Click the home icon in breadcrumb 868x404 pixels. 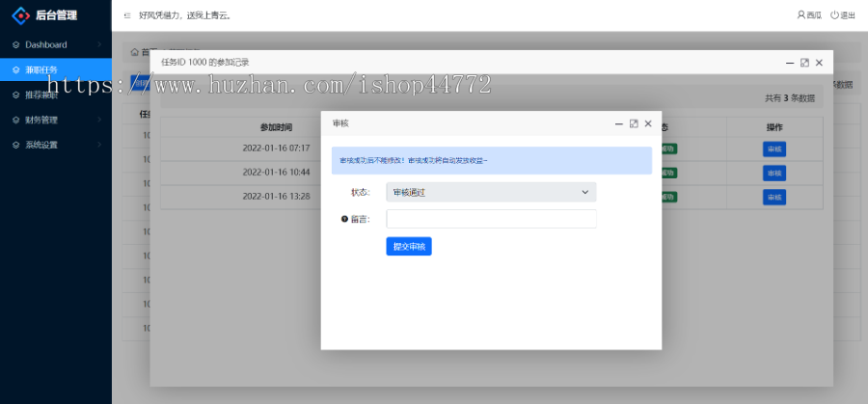coord(134,53)
